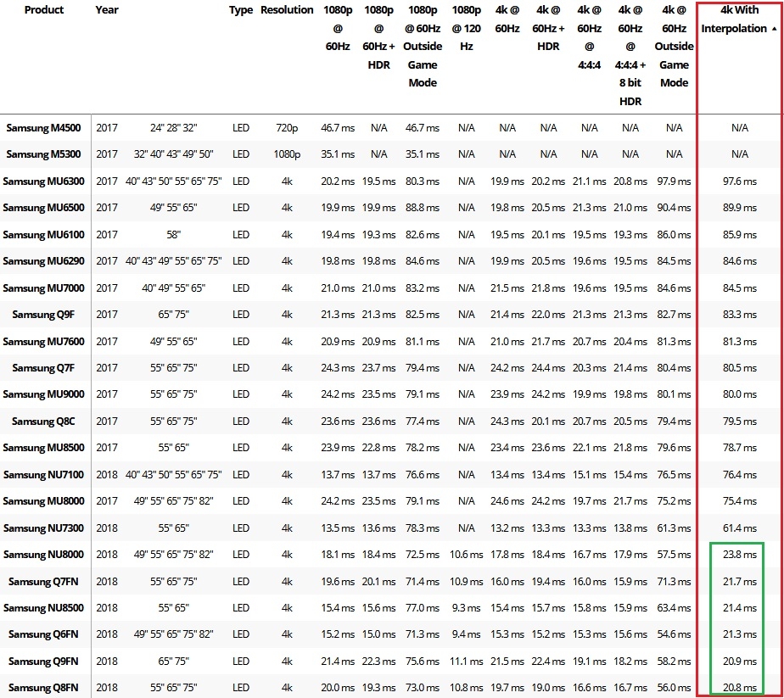Open the Samsung MU6500 product link

tap(43, 208)
